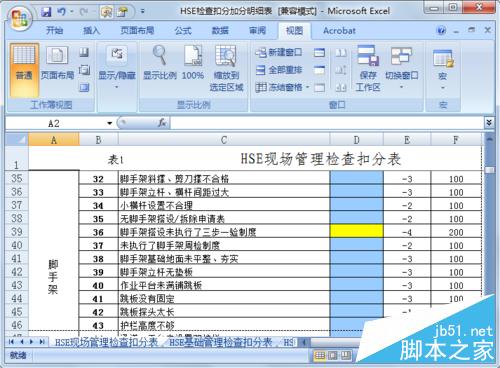Screen dimensions: 500x368
Task: Open the 审阅 (Review) ribbon tab
Action: pos(258,31)
